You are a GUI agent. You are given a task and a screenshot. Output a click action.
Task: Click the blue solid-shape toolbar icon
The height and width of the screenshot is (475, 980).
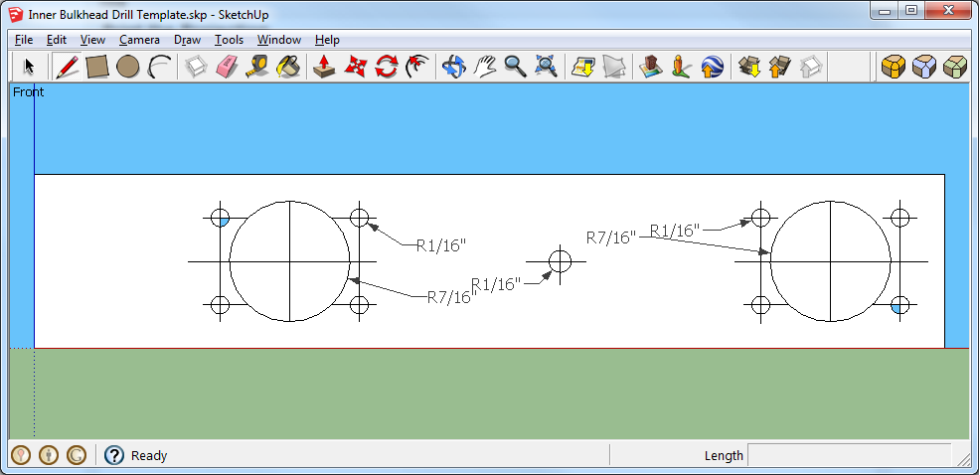tap(924, 67)
